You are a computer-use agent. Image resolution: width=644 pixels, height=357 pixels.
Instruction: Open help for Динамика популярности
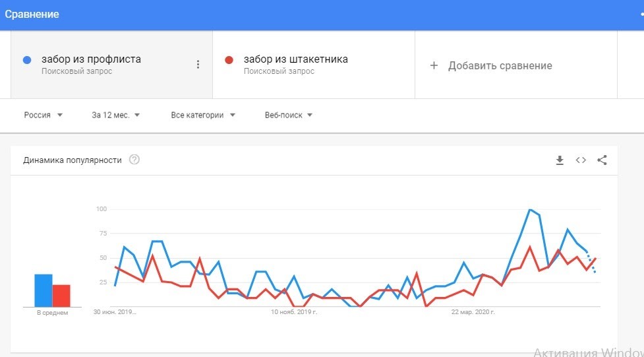[134, 160]
